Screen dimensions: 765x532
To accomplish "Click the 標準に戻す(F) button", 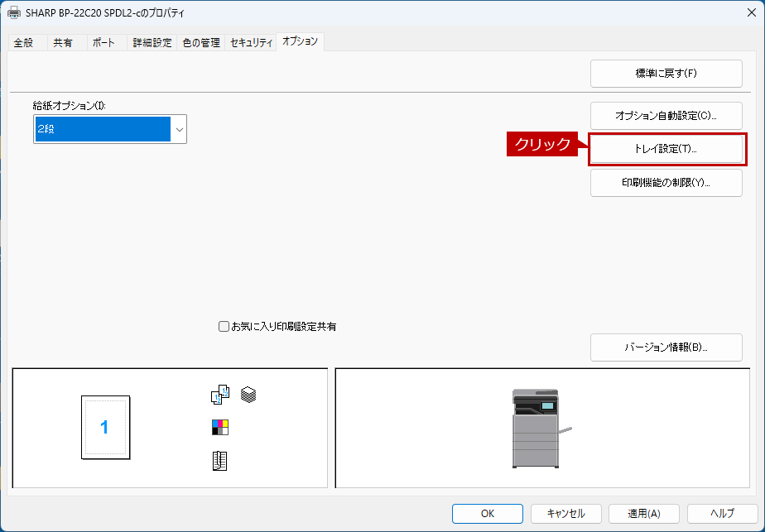I will pyautogui.click(x=666, y=74).
